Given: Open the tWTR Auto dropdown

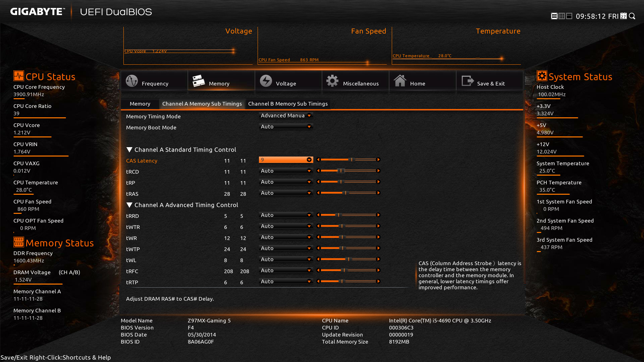Looking at the screenshot, I should tap(286, 226).
